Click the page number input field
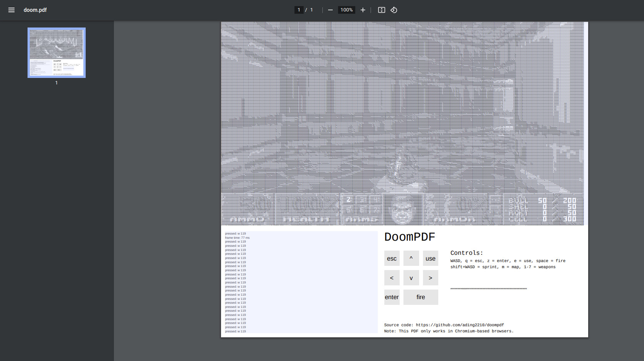Viewport: 644px width, 361px height. pyautogui.click(x=299, y=10)
